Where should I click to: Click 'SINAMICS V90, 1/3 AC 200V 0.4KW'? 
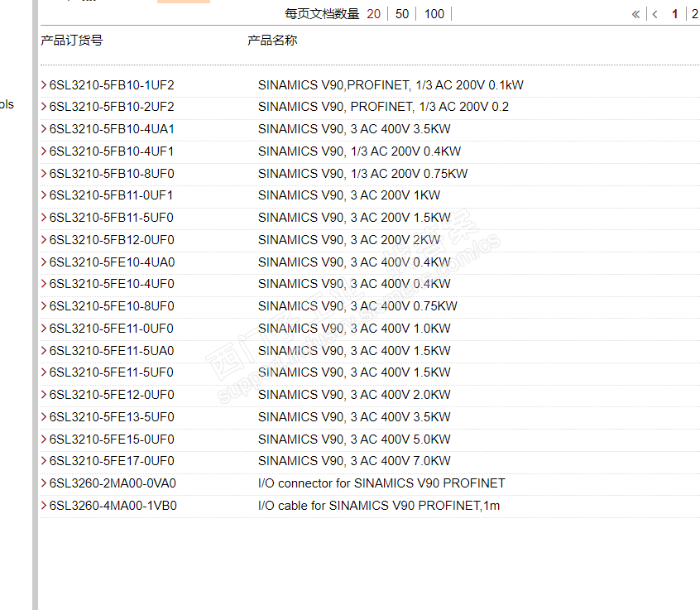tap(359, 151)
